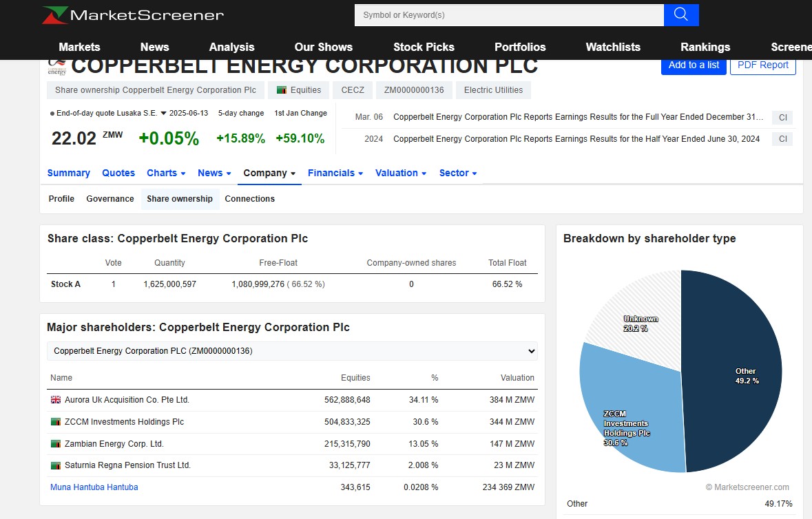Click the 344 M ZMW valuation cell
Viewport: 812px width, 519px height.
pos(512,422)
